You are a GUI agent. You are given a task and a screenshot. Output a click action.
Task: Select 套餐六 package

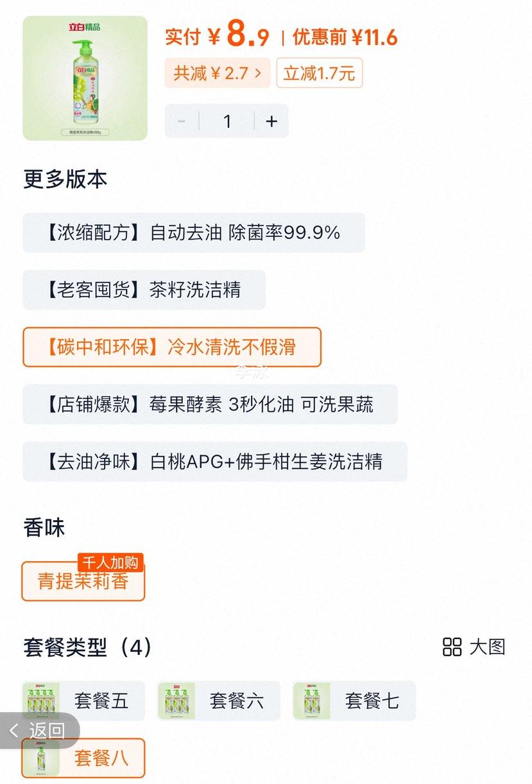click(219, 701)
